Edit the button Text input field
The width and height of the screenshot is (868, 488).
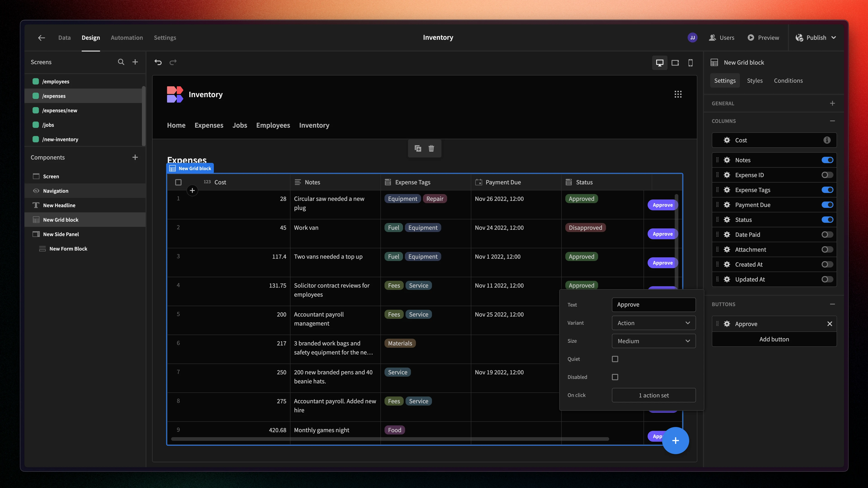[653, 305]
